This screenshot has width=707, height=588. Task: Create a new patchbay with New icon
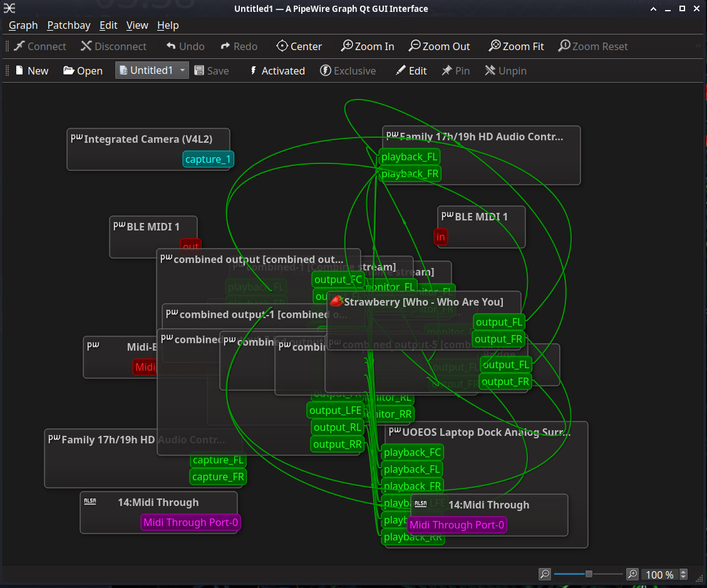click(20, 71)
